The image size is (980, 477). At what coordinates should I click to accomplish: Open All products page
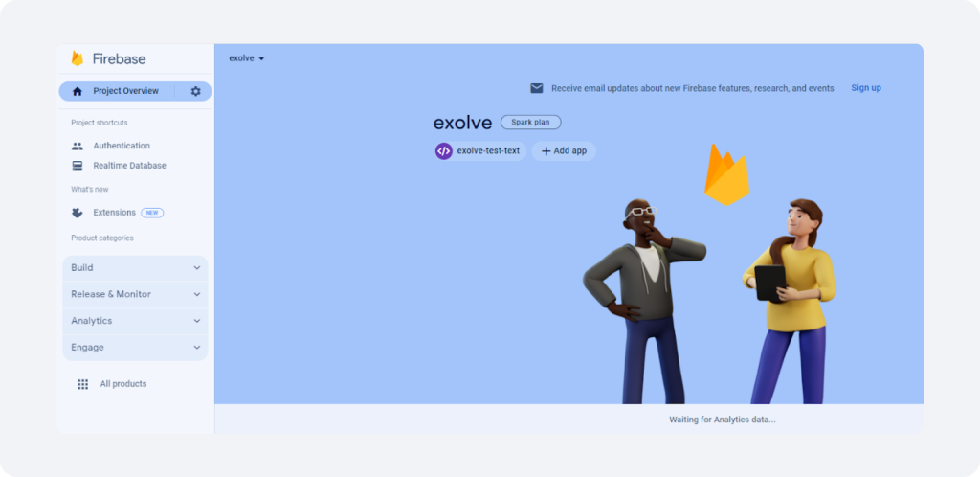123,384
